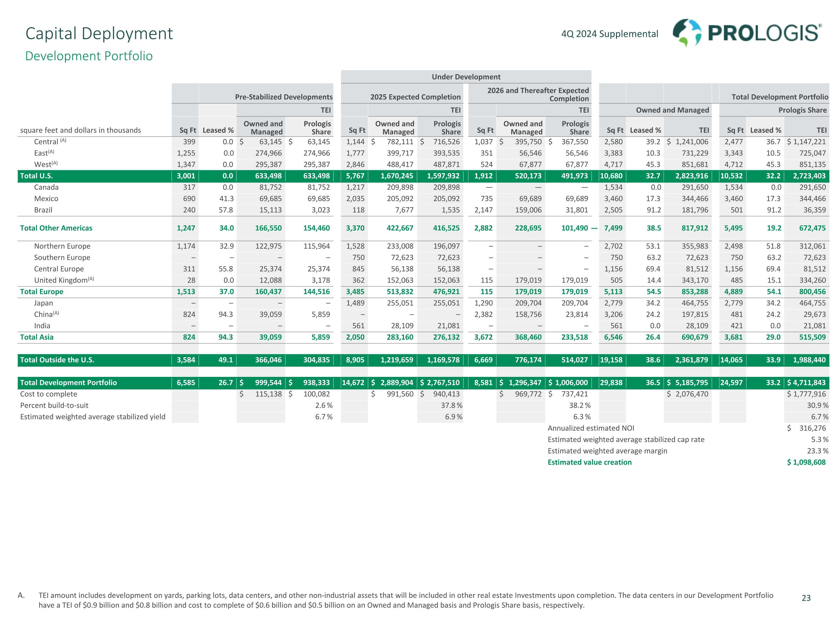Click the Capital Deployment page title

(99, 33)
